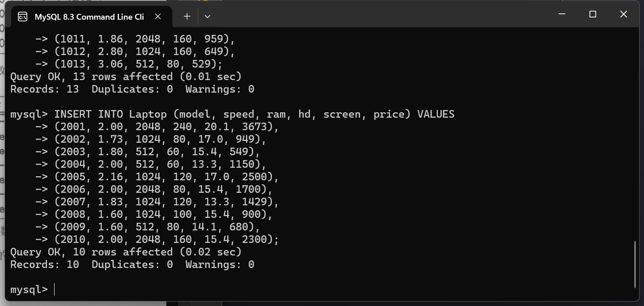Select the MySQL 8.3 Command Line Cli tab
644x306 pixels.
pyautogui.click(x=89, y=17)
